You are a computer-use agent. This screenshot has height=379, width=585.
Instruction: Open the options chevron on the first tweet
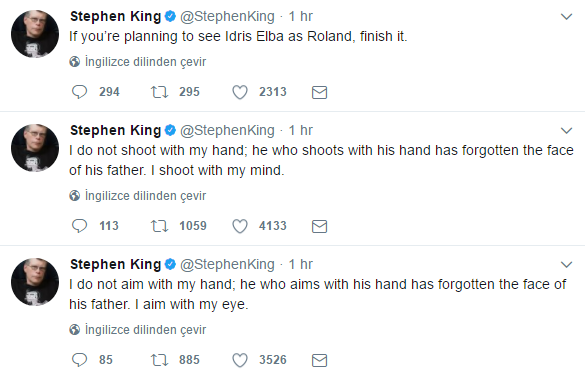pyautogui.click(x=566, y=17)
